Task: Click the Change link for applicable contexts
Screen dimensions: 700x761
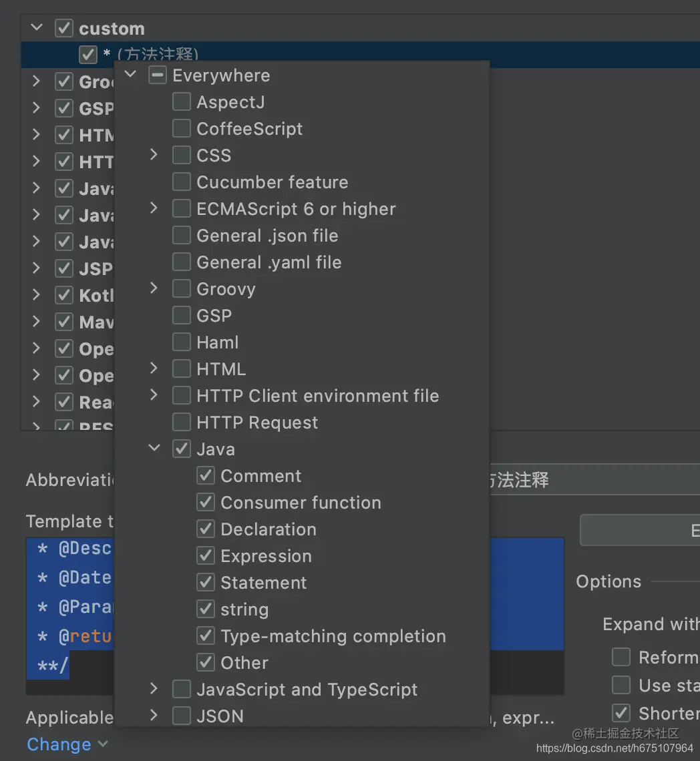Action: point(59,744)
